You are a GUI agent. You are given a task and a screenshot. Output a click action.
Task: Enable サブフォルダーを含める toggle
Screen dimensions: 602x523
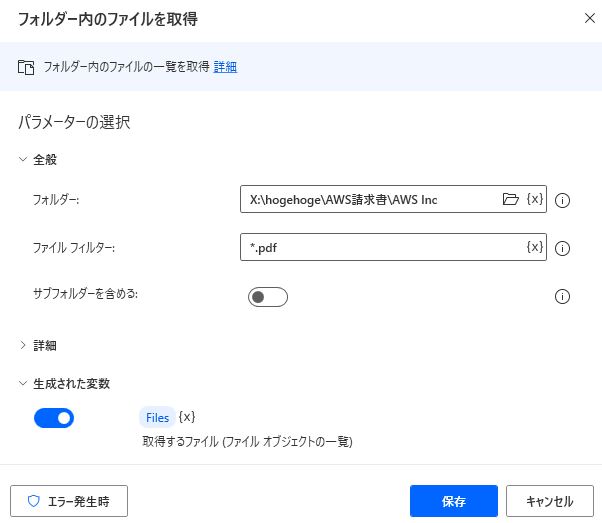click(268, 297)
